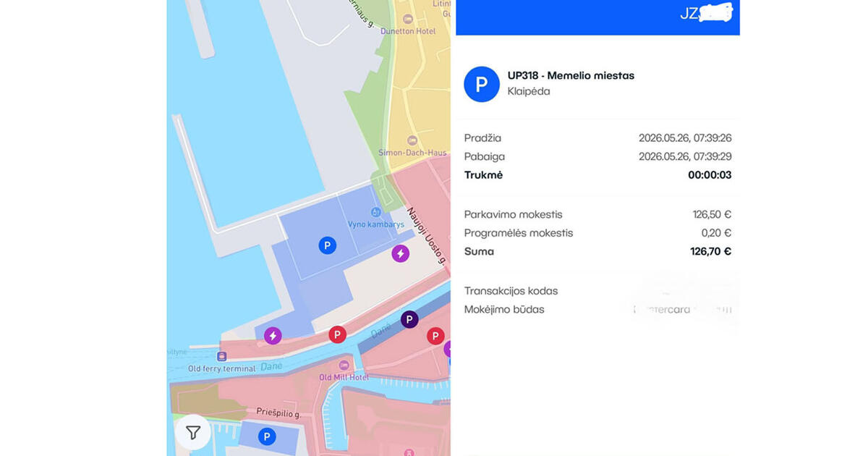868x456 pixels.
Task: Tap the purple charging marker by Naujoji Uosto
Action: [x=400, y=253]
